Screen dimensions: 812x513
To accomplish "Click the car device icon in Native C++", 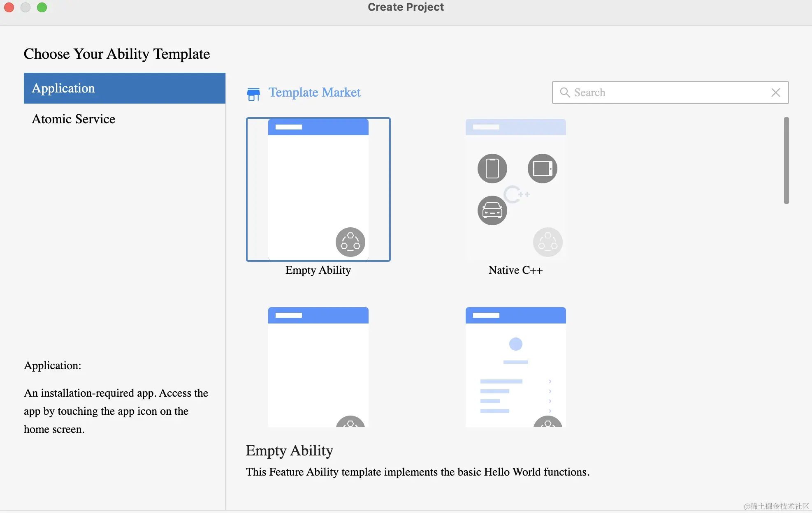I will (492, 210).
